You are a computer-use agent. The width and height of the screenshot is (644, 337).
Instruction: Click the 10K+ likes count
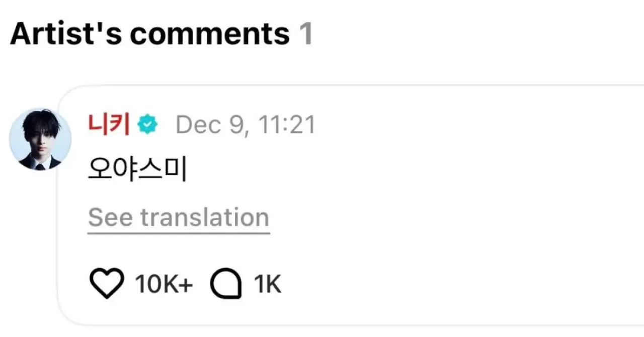[164, 285]
